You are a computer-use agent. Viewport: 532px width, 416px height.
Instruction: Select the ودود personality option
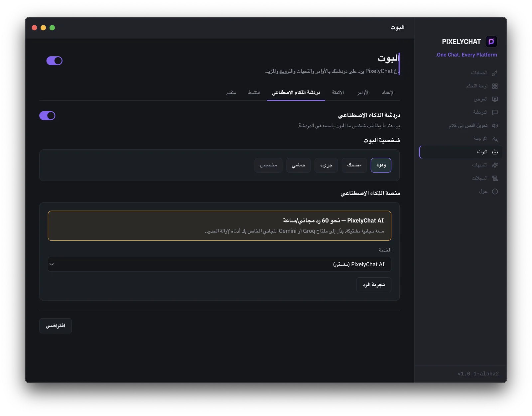tap(381, 165)
